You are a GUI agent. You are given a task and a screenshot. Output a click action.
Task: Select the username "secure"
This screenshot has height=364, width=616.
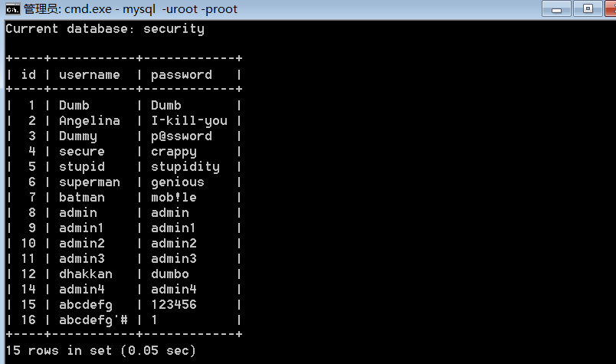click(82, 152)
